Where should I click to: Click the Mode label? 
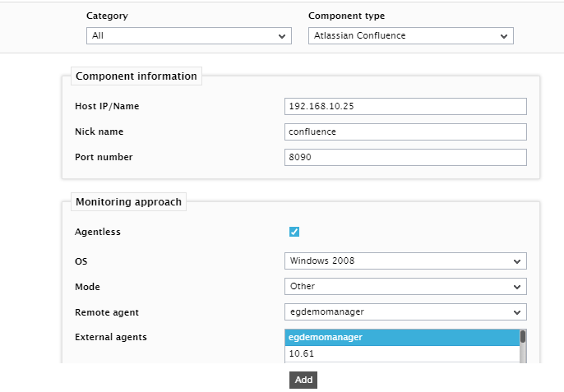(87, 287)
